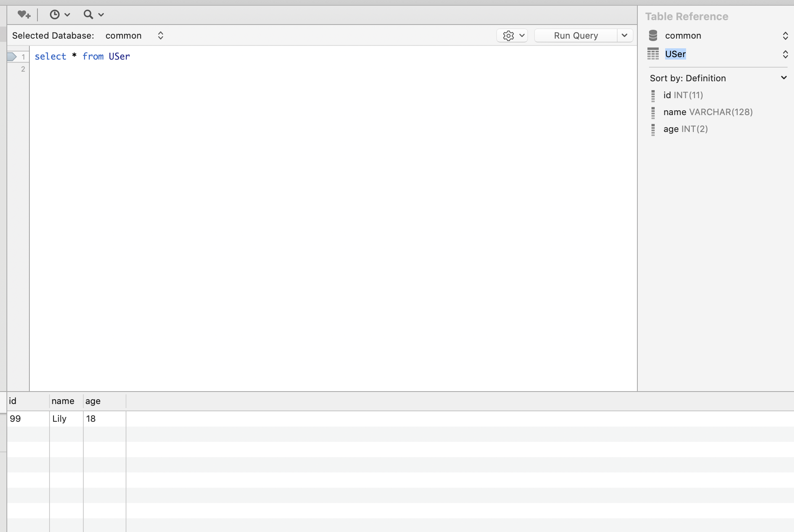
Task: Open the query history clock icon
Action: point(55,14)
